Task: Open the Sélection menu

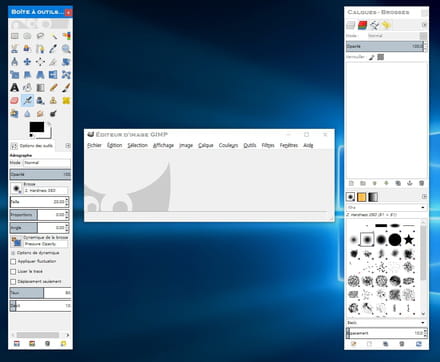Action: [x=137, y=145]
